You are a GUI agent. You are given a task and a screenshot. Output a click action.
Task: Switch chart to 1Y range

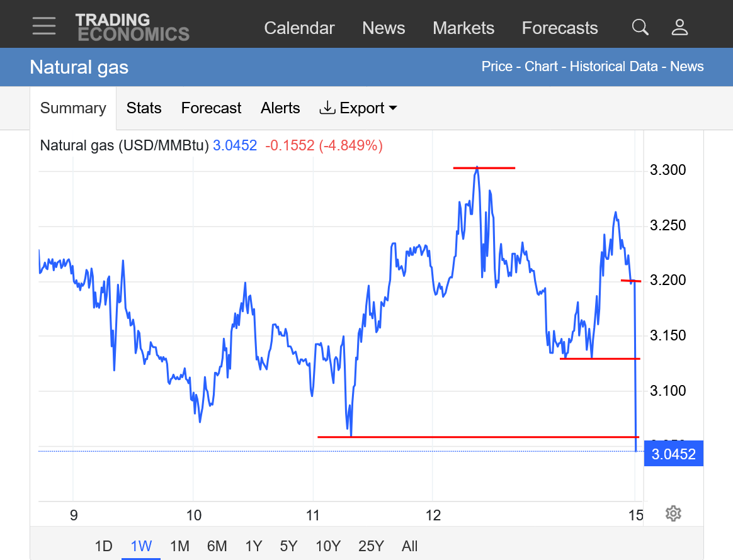point(253,546)
